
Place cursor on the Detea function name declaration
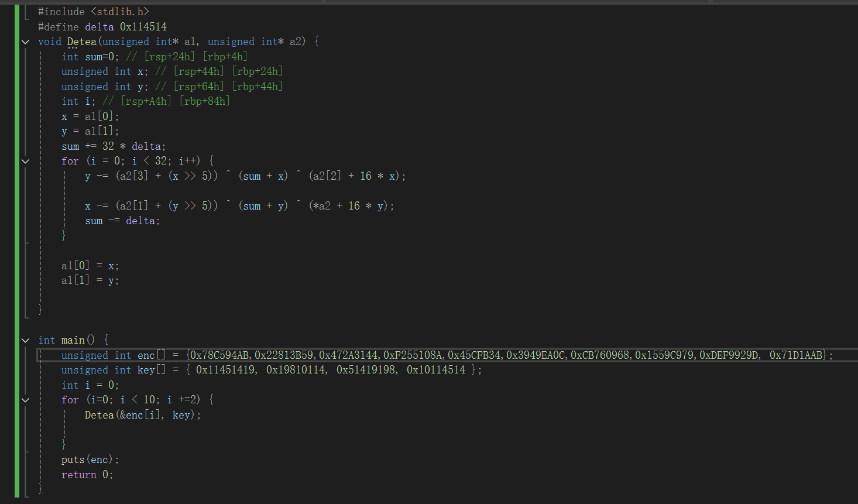(x=81, y=42)
